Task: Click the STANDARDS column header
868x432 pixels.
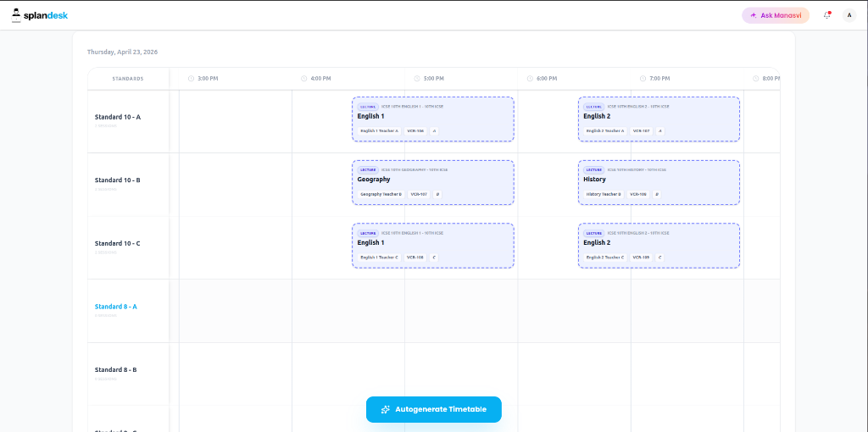Action: pyautogui.click(x=128, y=79)
